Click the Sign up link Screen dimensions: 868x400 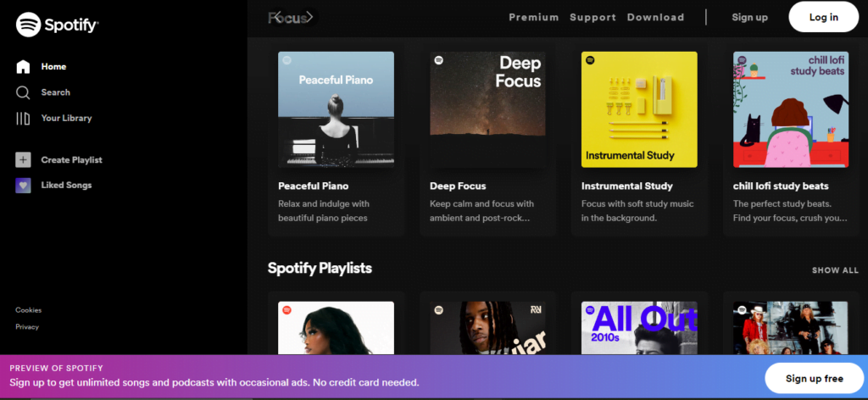coord(749,17)
